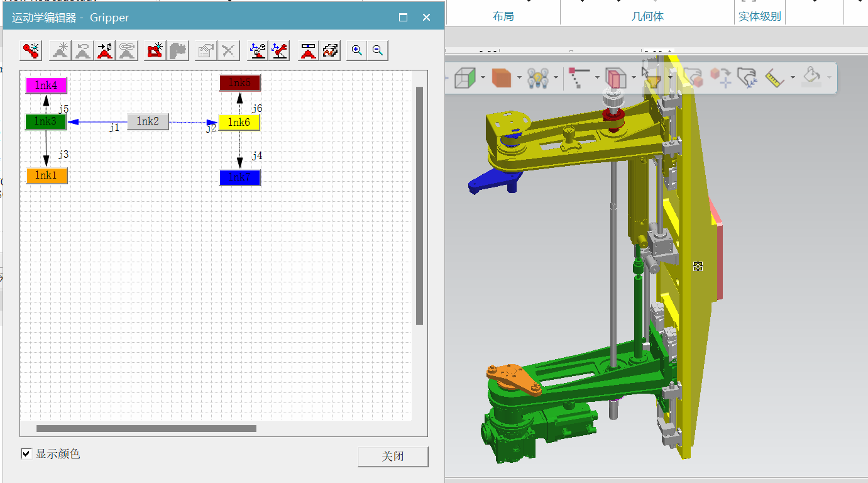Open dropdown next to pink box icon
The width and height of the screenshot is (868, 483).
[x=634, y=78]
